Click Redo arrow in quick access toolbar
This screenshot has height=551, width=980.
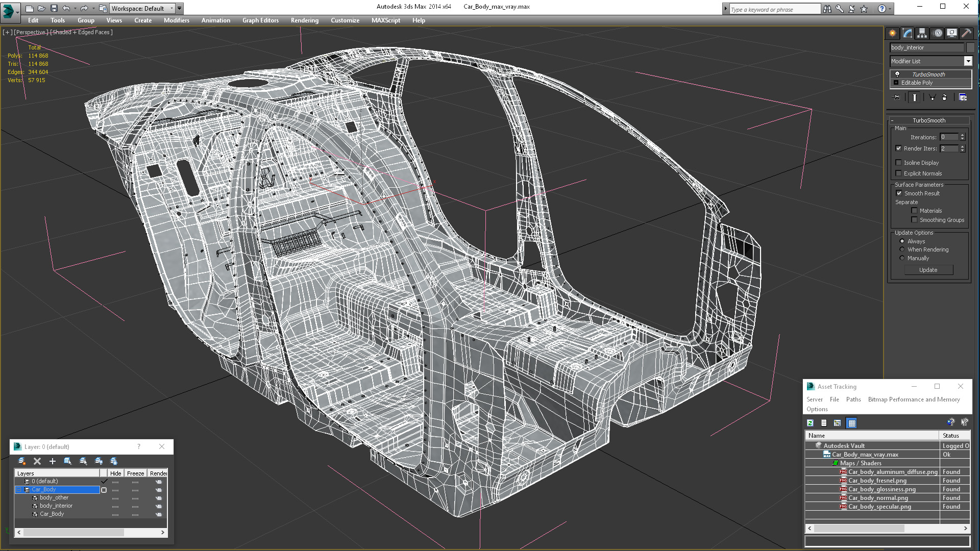[84, 8]
